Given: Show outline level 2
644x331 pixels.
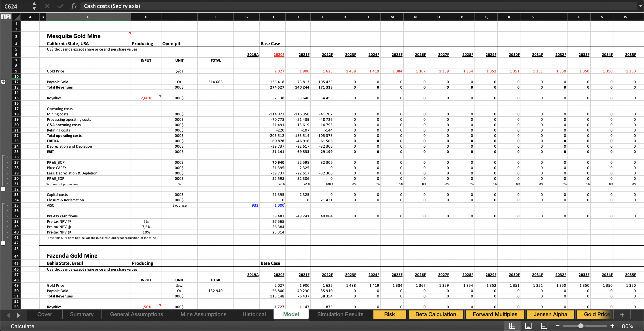Looking at the screenshot, I should click(x=8, y=17).
